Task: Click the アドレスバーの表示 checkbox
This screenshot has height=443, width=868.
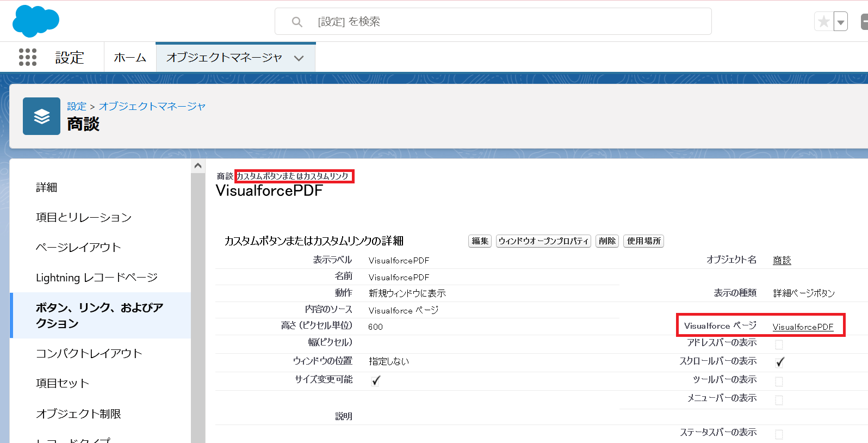Action: pos(779,344)
